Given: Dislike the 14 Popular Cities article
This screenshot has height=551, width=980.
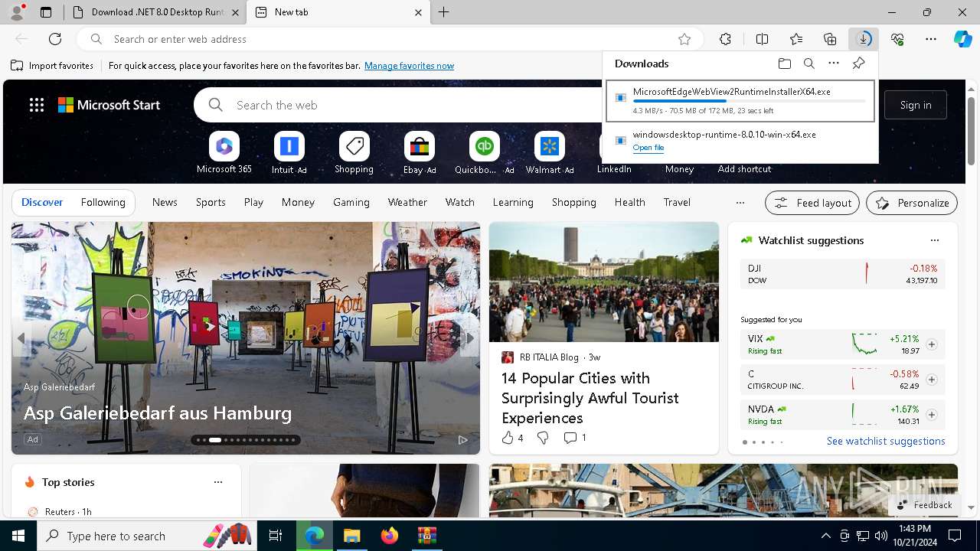Looking at the screenshot, I should coord(543,438).
